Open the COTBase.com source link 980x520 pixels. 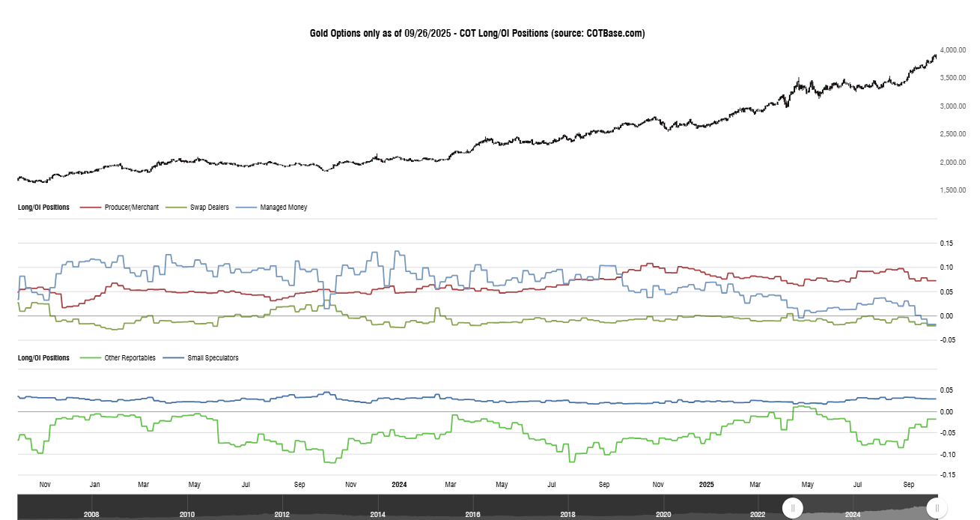coord(614,33)
